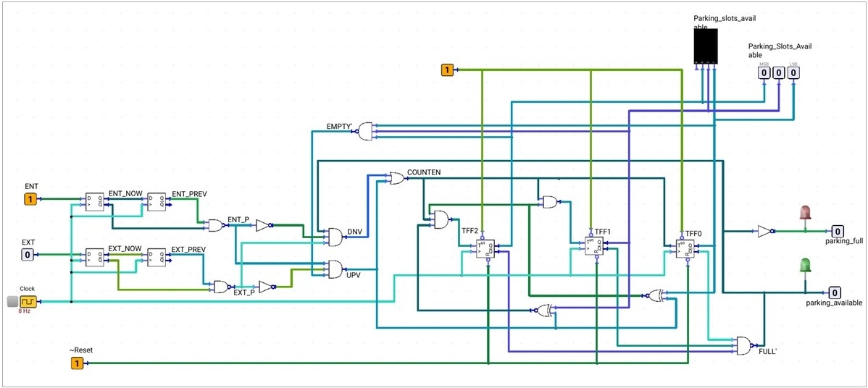The image size is (868, 388).
Task: Click the MSB output bit box
Action: pyautogui.click(x=764, y=72)
